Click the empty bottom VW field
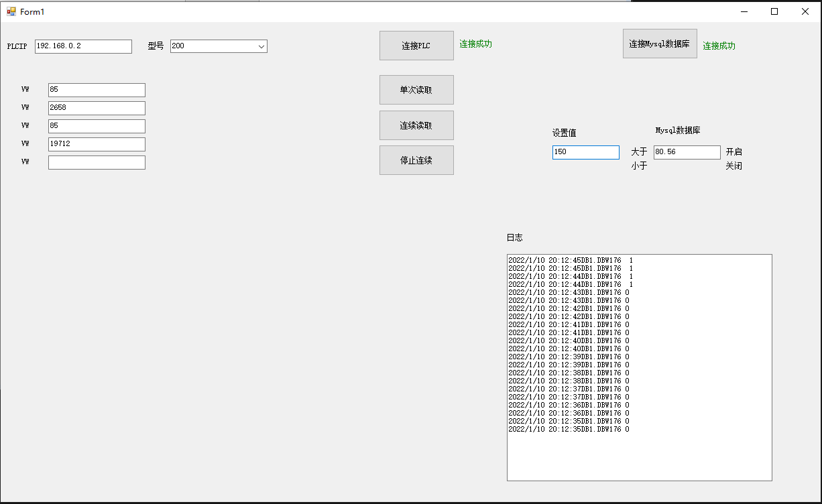This screenshot has width=822, height=504. point(97,162)
